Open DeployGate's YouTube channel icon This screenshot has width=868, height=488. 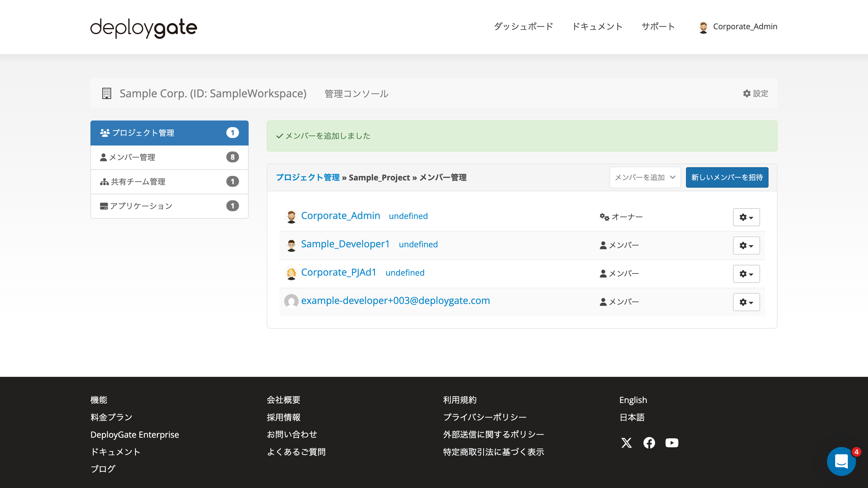[671, 443]
